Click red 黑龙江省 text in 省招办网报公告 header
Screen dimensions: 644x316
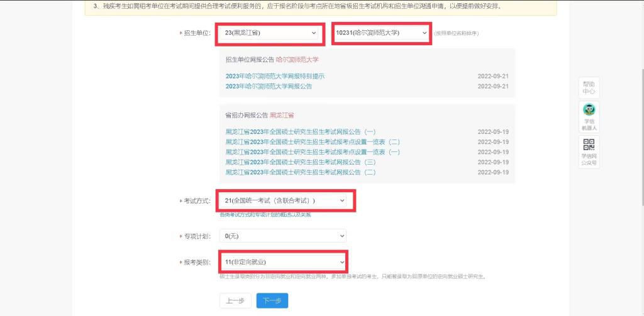[x=282, y=116]
